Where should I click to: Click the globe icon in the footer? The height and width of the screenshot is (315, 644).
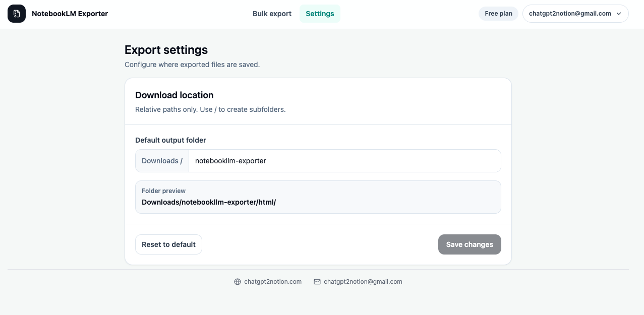click(238, 282)
